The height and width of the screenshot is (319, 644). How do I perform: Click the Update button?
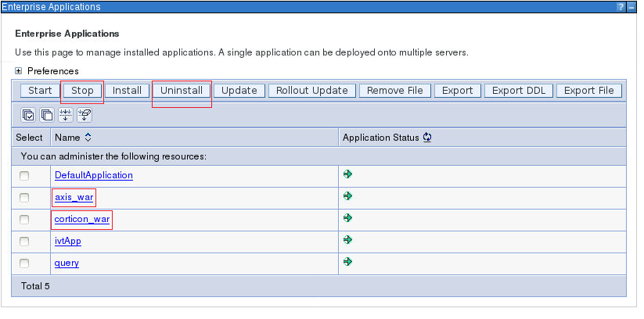239,91
